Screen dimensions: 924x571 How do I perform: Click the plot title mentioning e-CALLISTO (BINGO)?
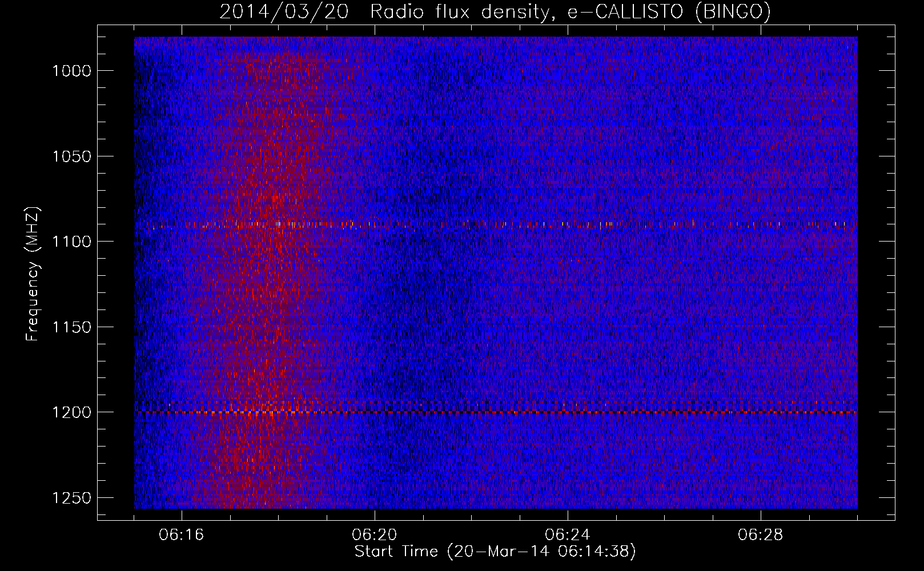tap(495, 11)
